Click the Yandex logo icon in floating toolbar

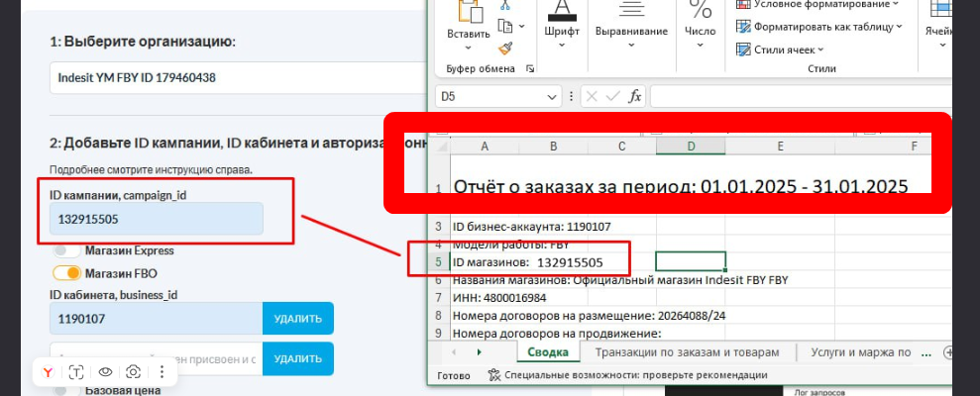click(48, 372)
